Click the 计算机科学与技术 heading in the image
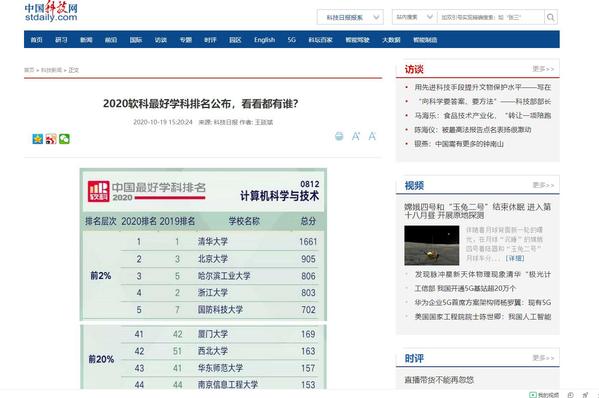599x398 pixels. (279, 196)
